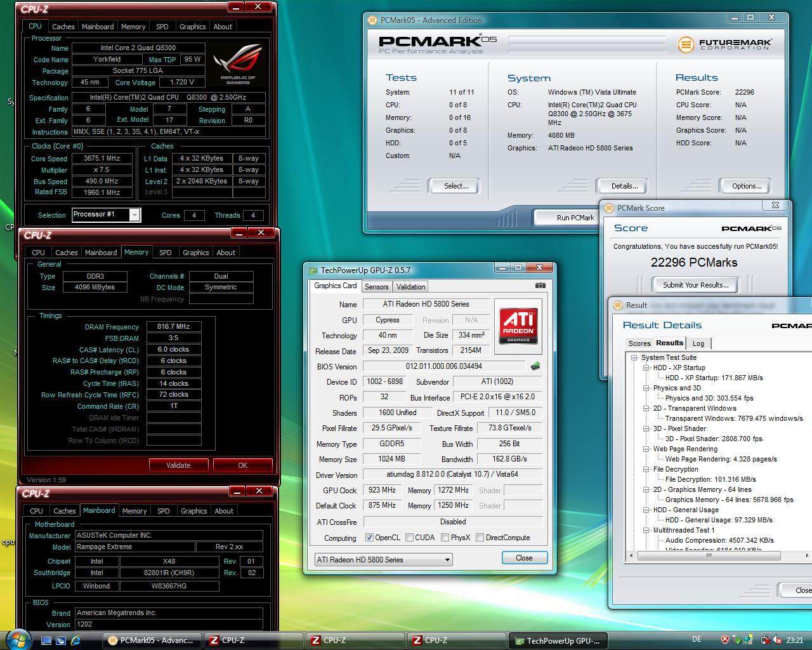Click the muted volume tray icon
Viewport: 812px width, 650px height.
pyautogui.click(x=777, y=640)
